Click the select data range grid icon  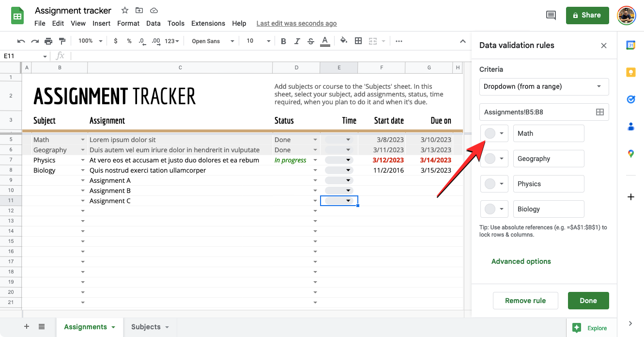coord(599,112)
